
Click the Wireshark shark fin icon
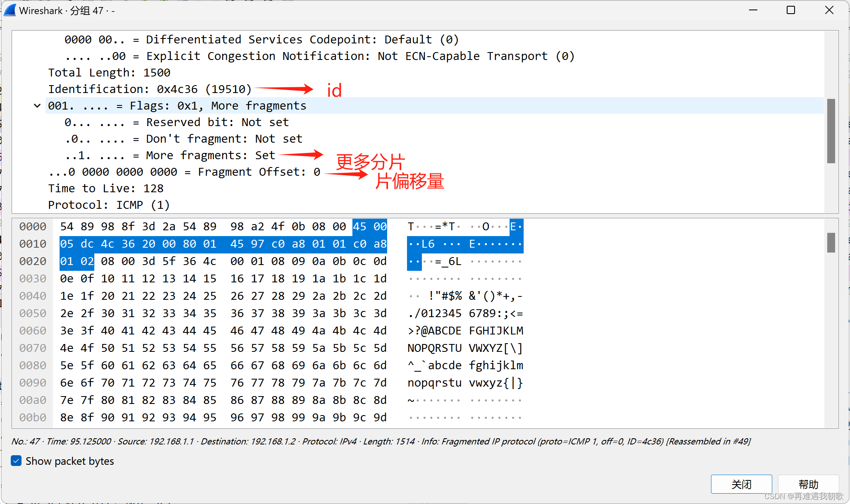10,10
